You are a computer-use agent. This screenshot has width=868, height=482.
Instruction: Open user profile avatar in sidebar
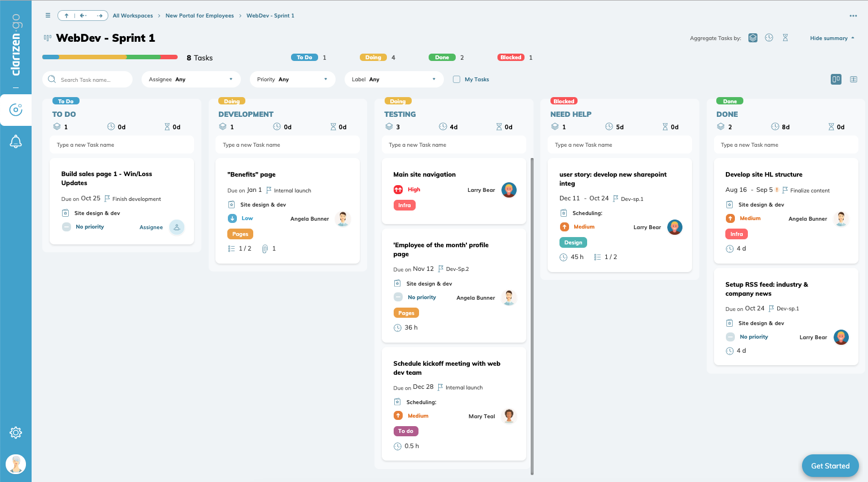16,464
